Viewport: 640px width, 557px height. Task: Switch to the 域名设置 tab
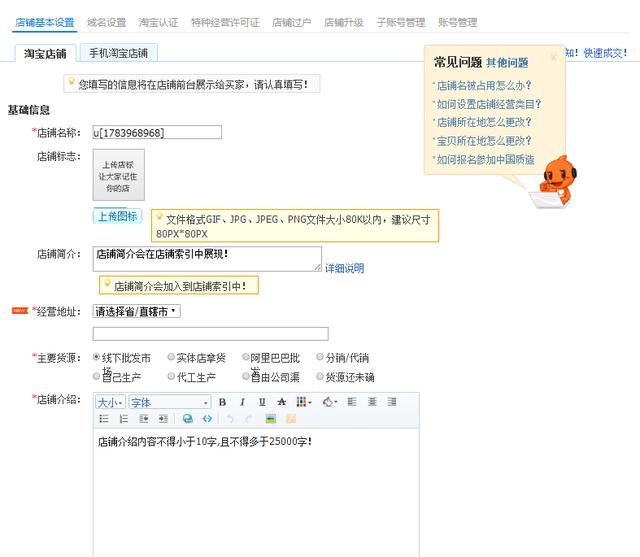107,22
